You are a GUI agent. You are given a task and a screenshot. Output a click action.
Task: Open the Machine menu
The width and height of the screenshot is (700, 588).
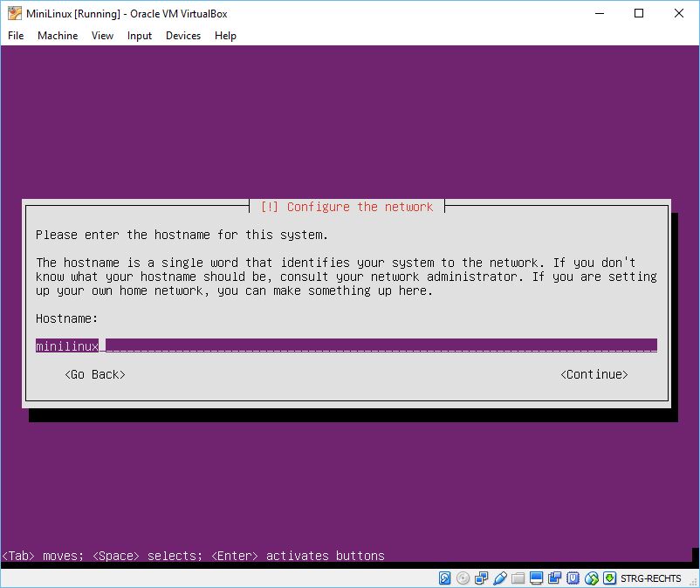click(x=58, y=36)
